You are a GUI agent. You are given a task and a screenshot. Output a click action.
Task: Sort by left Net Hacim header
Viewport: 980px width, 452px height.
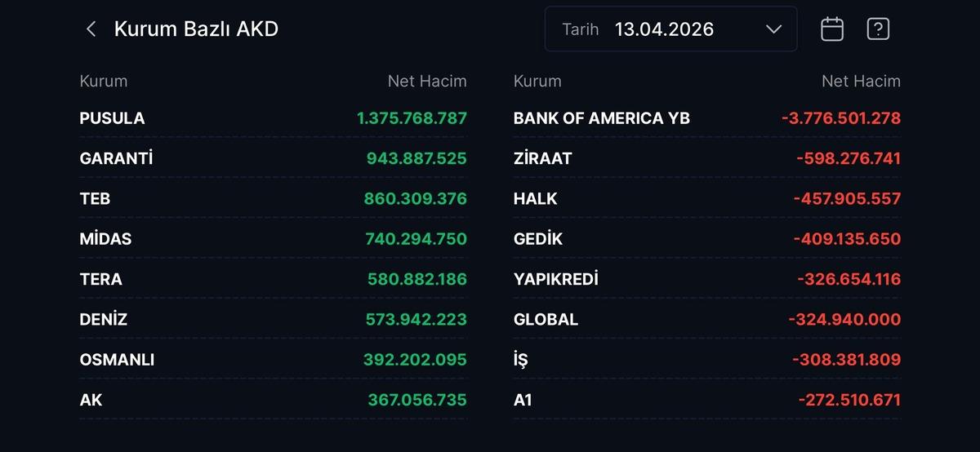(x=426, y=81)
